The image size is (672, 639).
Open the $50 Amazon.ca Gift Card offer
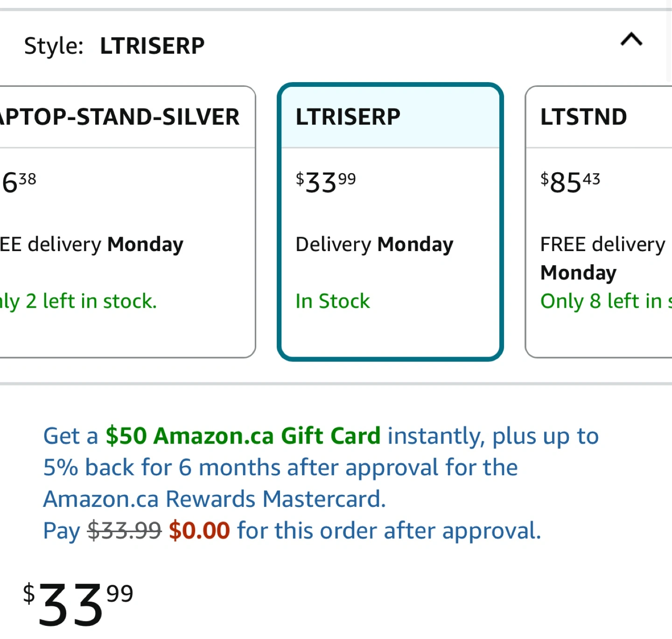pos(243,436)
